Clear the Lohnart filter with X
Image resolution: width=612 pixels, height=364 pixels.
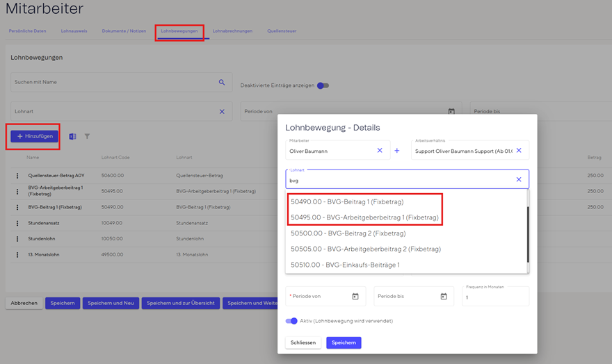point(222,112)
